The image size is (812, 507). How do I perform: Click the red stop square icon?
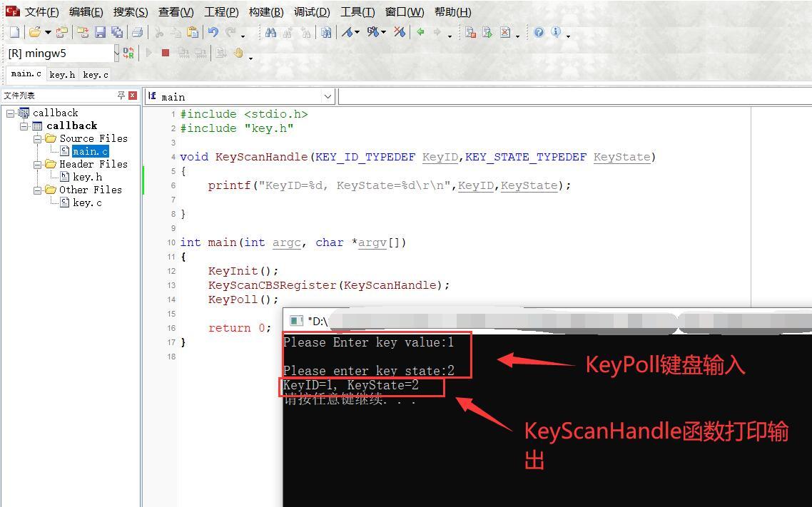click(166, 53)
